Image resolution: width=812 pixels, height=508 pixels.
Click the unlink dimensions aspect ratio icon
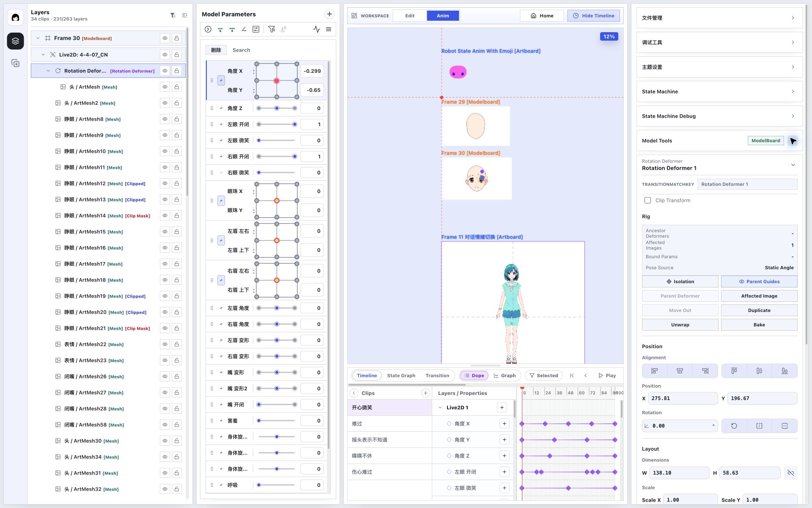(791, 473)
